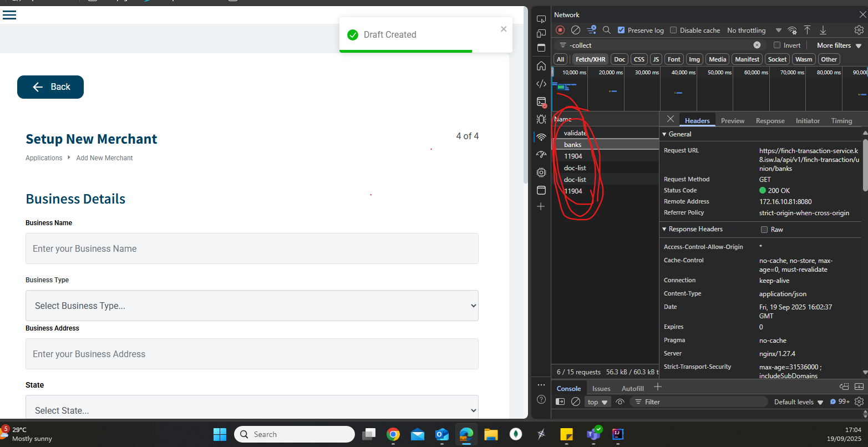Open Network settings gear icon
The height and width of the screenshot is (447, 868).
pos(859,30)
